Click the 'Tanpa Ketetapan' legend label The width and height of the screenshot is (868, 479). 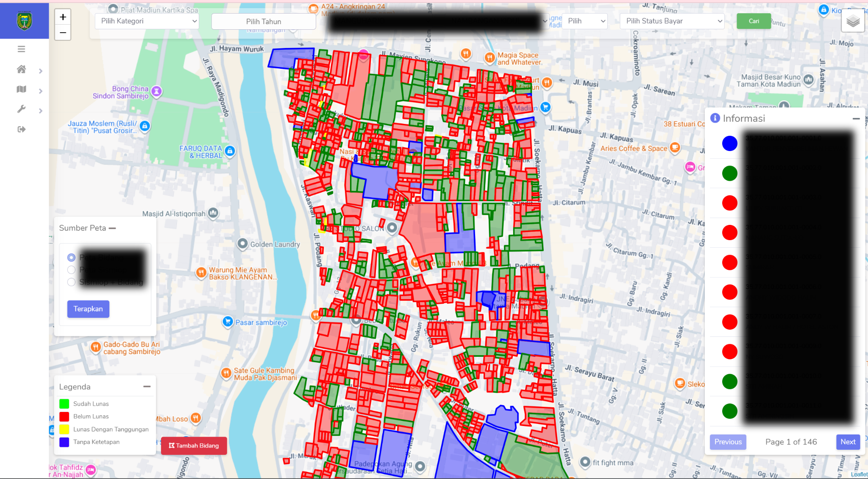96,442
